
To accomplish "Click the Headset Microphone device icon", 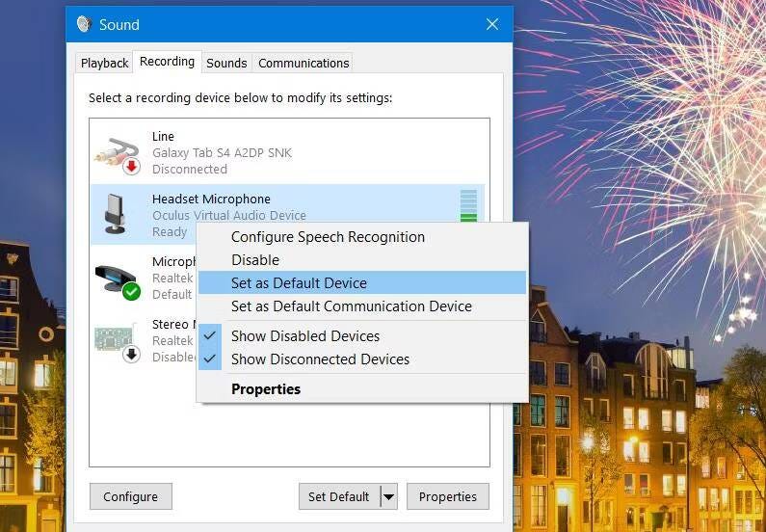I will 115,214.
